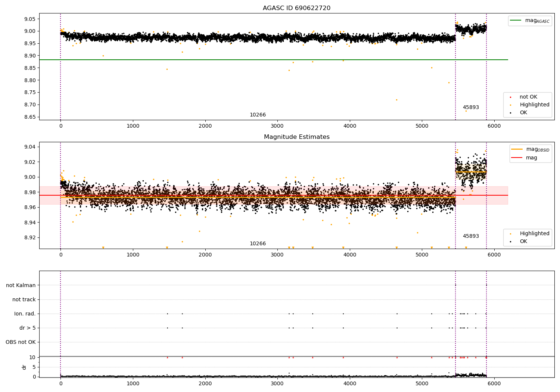The height and width of the screenshot is (392, 560).
Task: Select the y-axis tick '10' on the dr panel
Action: coord(32,357)
